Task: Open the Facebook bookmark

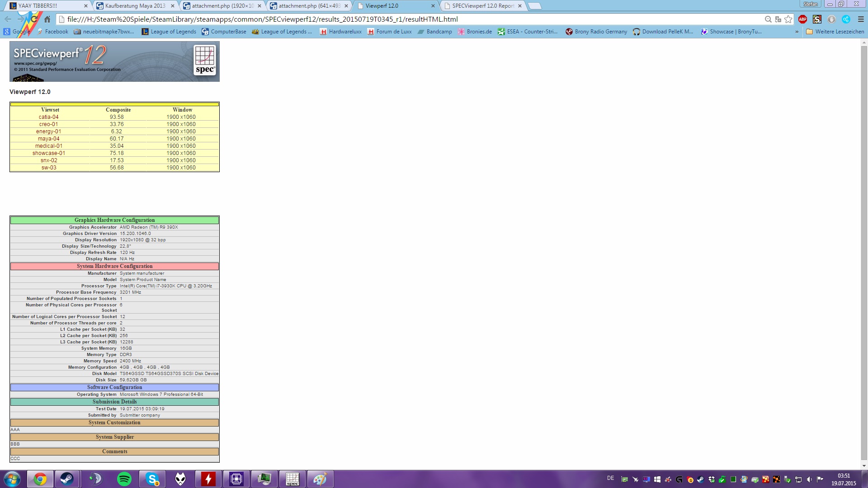Action: 52,32
